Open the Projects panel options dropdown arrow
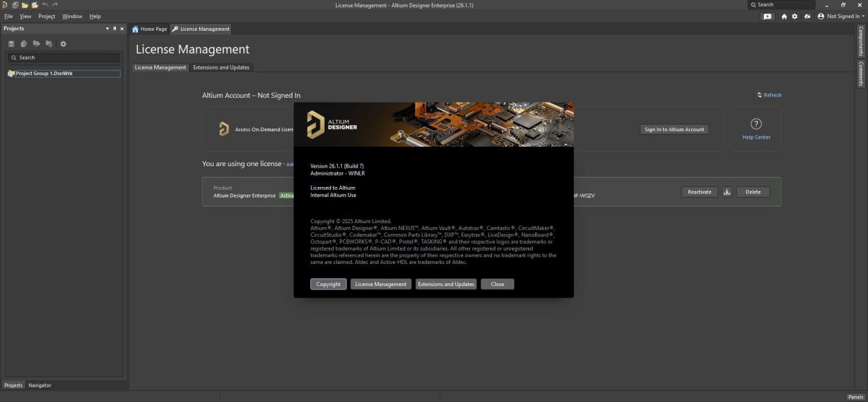Image resolution: width=868 pixels, height=402 pixels. coord(107,28)
